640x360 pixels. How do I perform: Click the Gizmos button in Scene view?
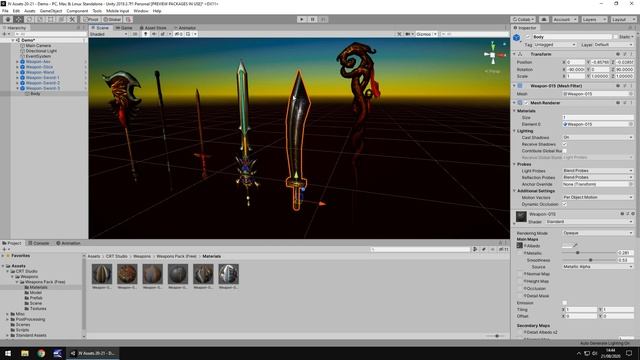(x=426, y=34)
